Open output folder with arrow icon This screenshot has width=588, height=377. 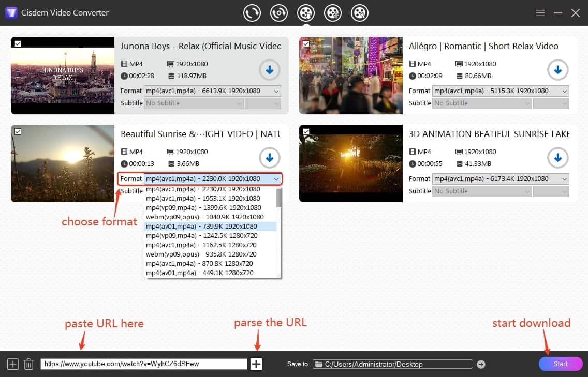tap(481, 364)
